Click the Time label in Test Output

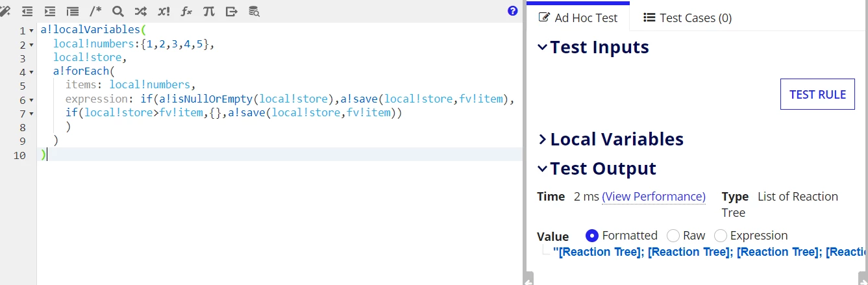[x=551, y=197]
